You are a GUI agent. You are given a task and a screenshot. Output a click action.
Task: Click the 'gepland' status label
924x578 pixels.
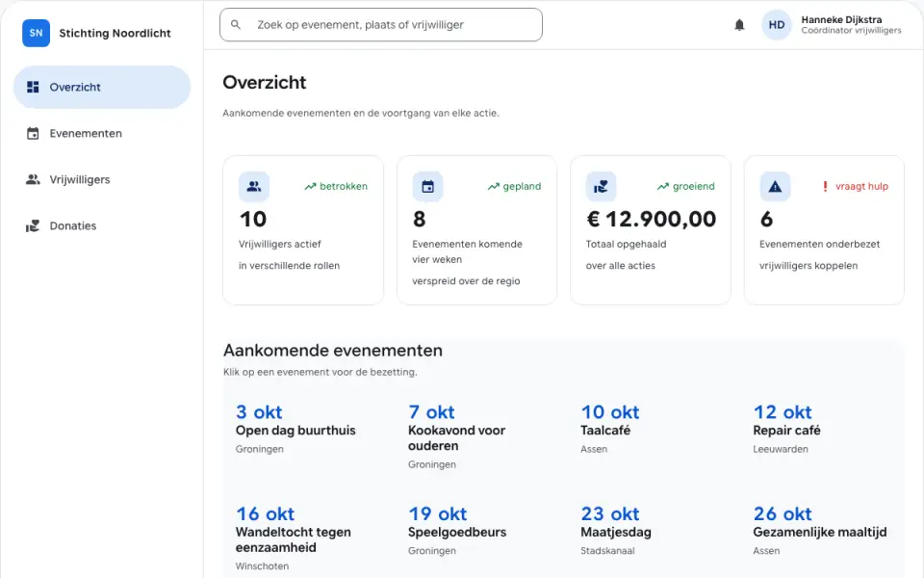[522, 186]
